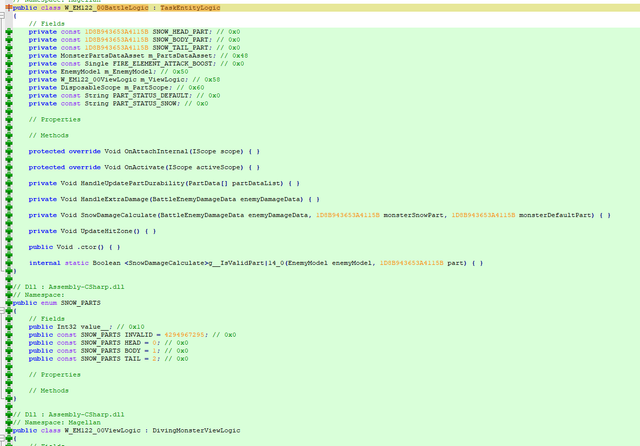640x446 pixels.
Task: Click green added marker beside Int32 value__ line
Action: tap(9, 326)
